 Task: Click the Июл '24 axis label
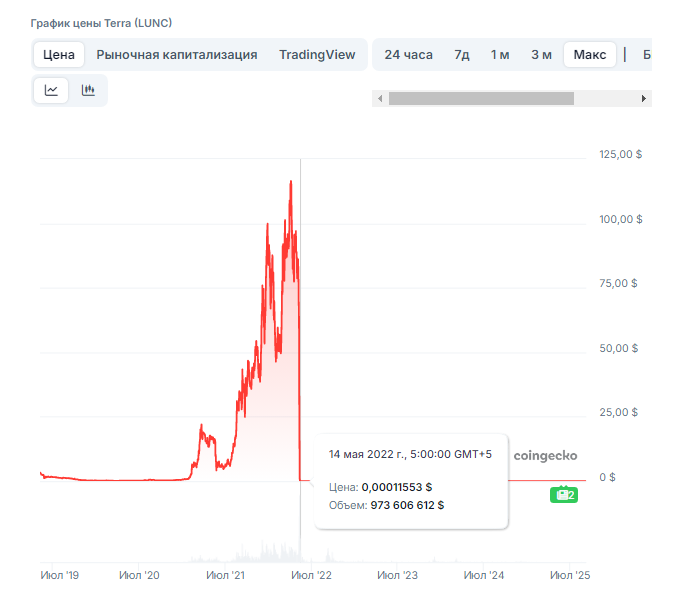coord(484,575)
